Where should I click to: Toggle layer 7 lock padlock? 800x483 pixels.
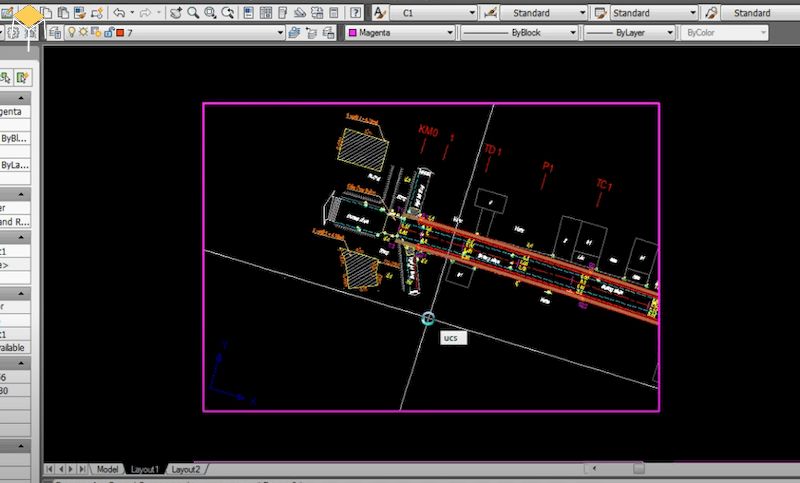coord(108,32)
